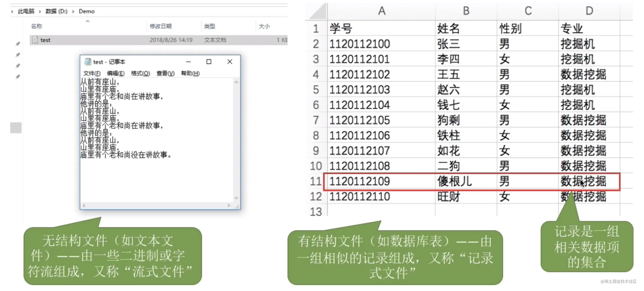
Task: Select row 5 header in spreadsheet
Action: [316, 90]
